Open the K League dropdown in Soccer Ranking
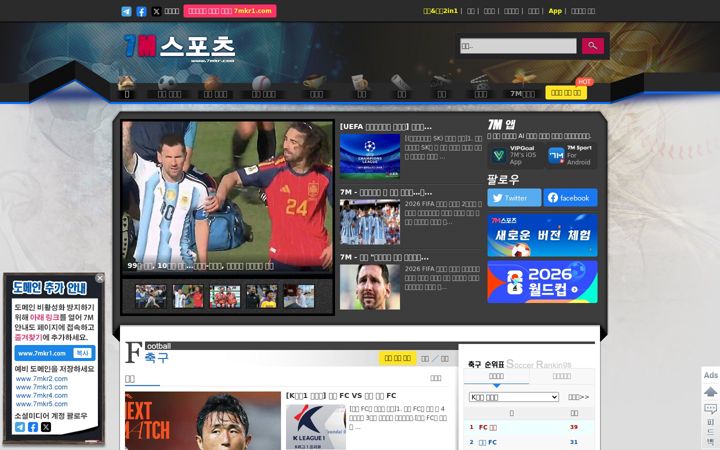Screen dimensions: 720x450 pyautogui.click(x=513, y=397)
